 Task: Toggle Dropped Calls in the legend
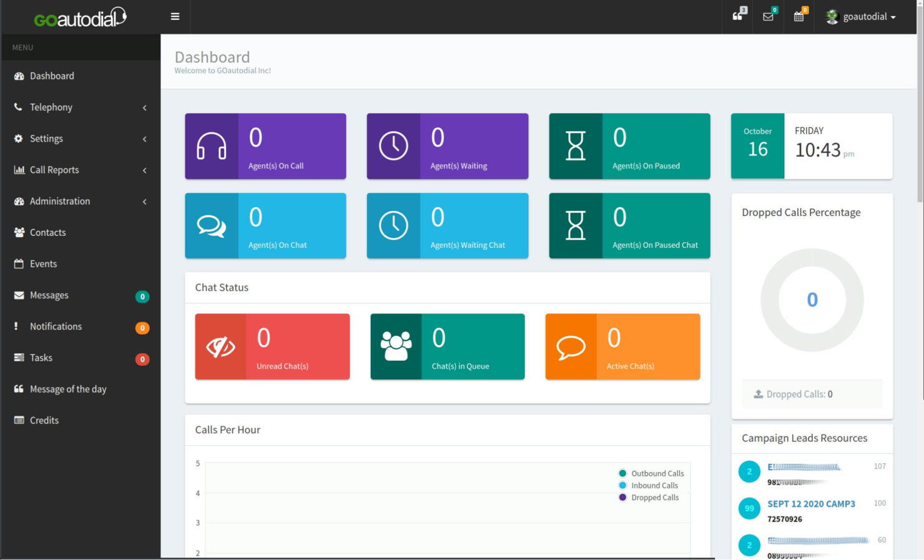pos(649,497)
